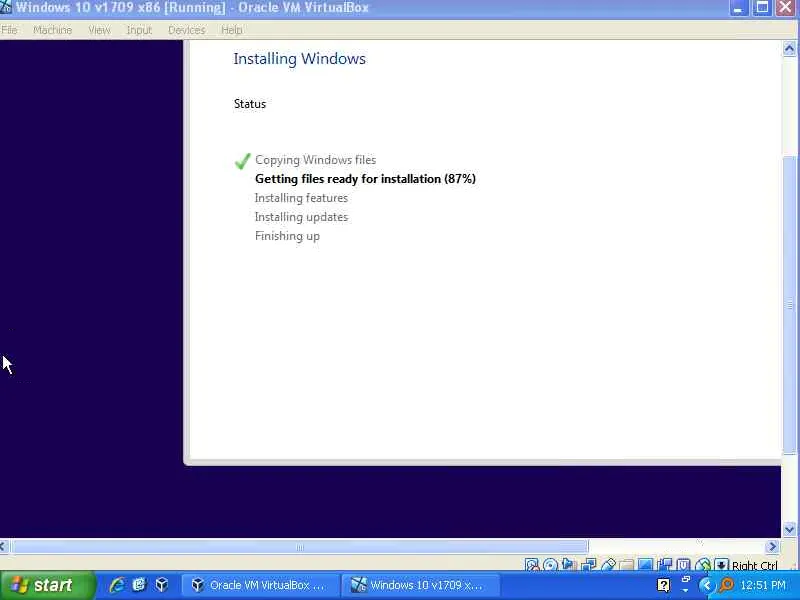
Task: Click the Installing updates step
Action: click(x=302, y=217)
